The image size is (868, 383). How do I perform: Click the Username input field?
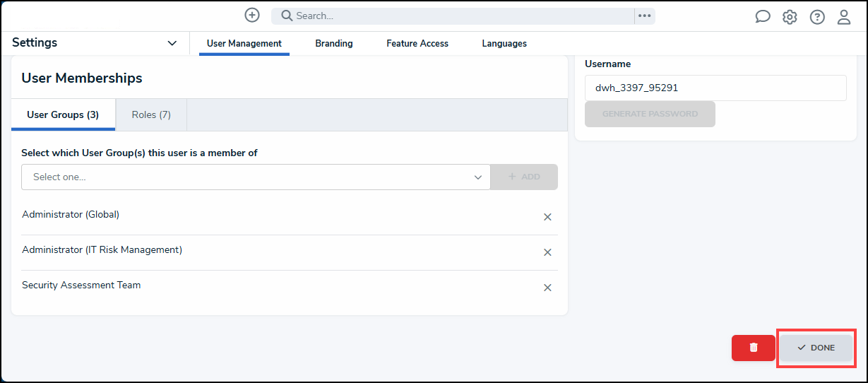[x=715, y=88]
